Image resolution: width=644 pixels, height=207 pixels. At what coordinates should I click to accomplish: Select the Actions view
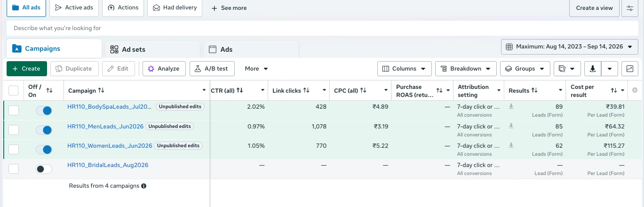pos(123,8)
